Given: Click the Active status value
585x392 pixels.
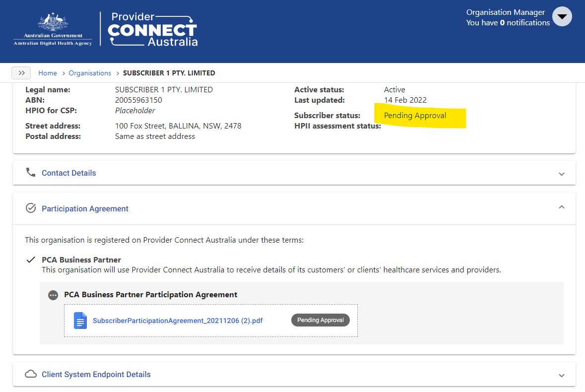Looking at the screenshot, I should click(x=394, y=89).
